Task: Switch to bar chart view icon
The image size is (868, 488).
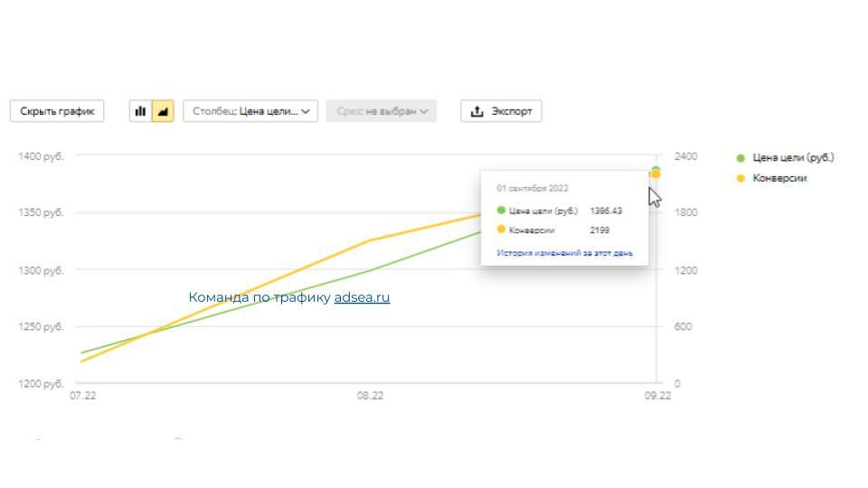Action: [x=140, y=111]
